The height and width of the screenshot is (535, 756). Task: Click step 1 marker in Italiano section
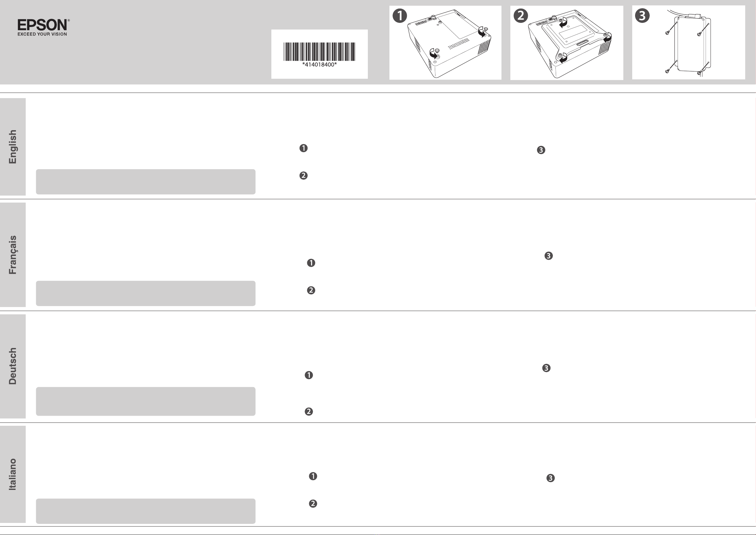pyautogui.click(x=313, y=476)
